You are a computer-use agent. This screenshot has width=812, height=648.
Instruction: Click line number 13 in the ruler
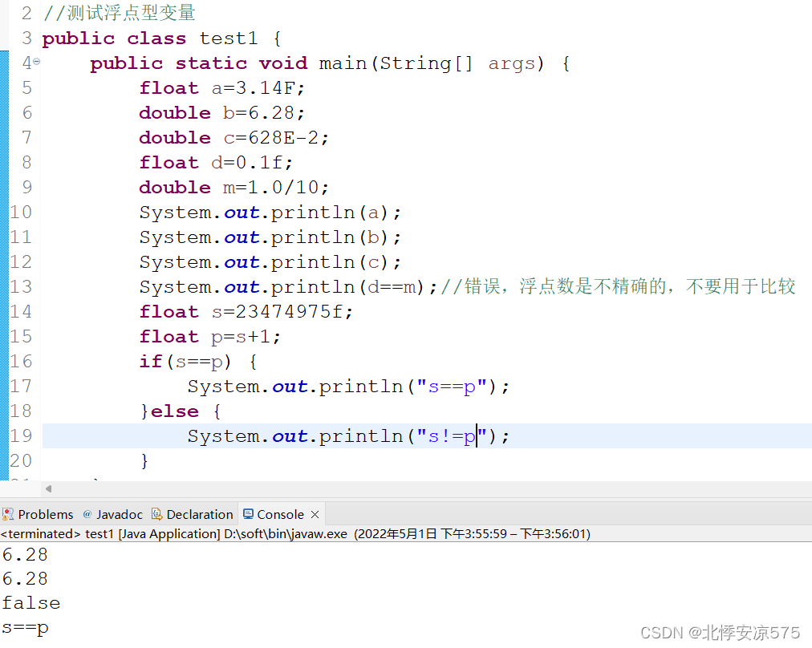(22, 286)
